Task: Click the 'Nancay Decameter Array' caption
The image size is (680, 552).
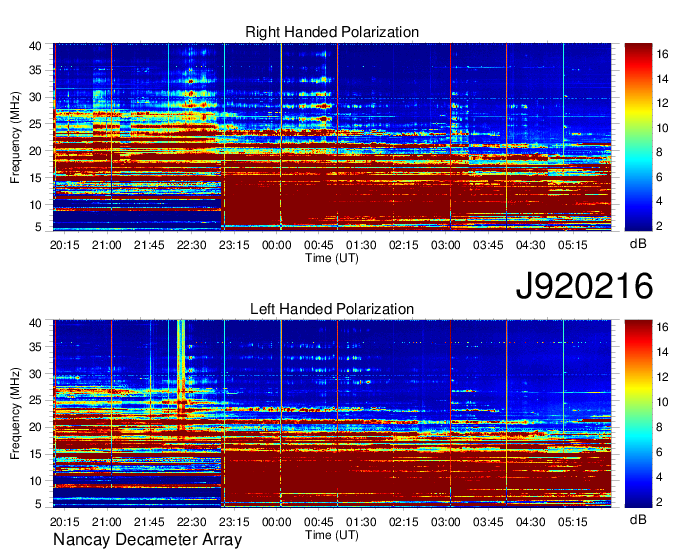Action: (147, 540)
